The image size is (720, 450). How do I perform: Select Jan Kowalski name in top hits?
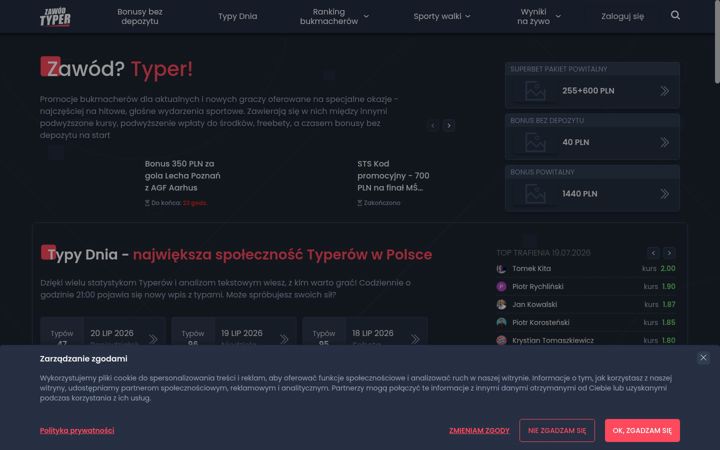tap(534, 304)
